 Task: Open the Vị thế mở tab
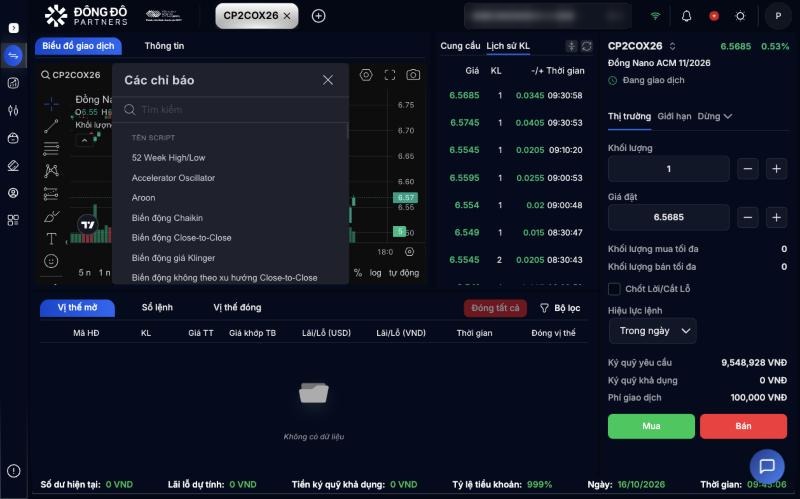[x=77, y=308]
